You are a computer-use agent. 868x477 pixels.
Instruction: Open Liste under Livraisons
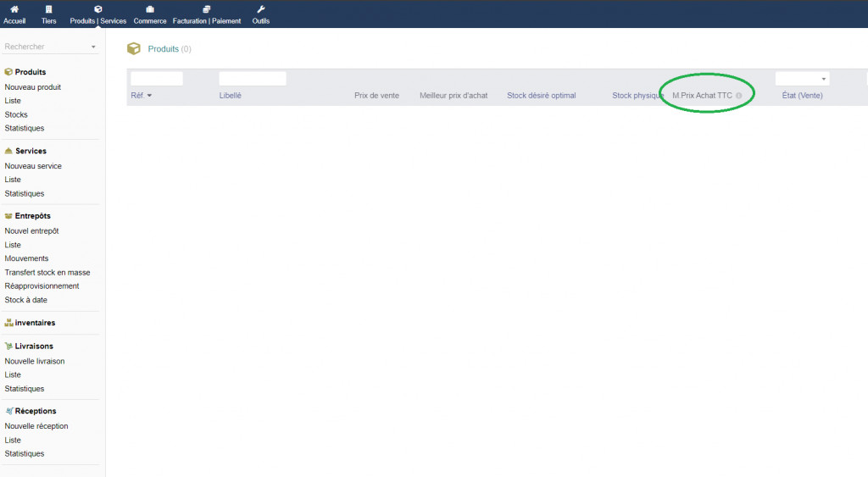13,374
